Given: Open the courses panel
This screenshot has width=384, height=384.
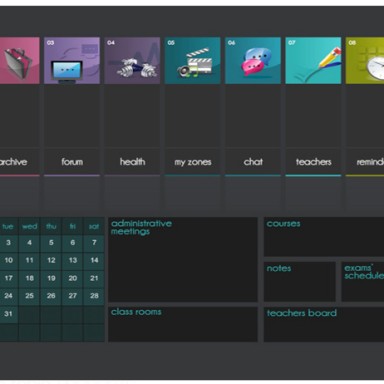Looking at the screenshot, I should 324,237.
